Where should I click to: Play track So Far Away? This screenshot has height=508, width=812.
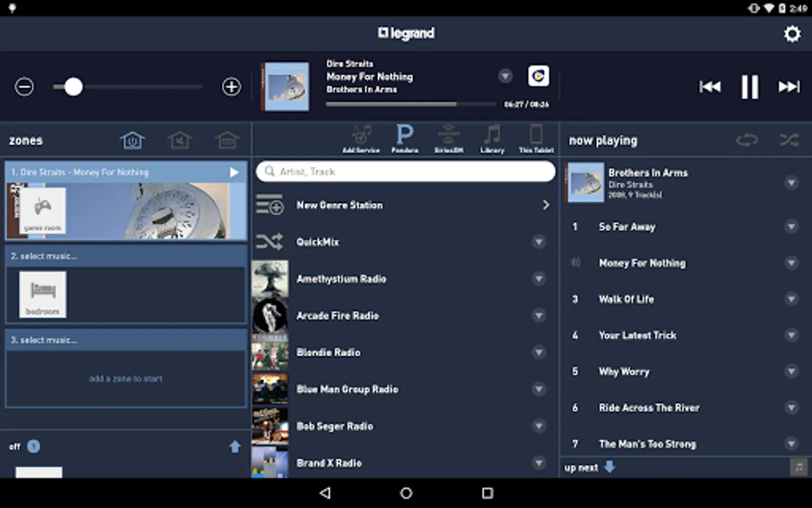[627, 227]
